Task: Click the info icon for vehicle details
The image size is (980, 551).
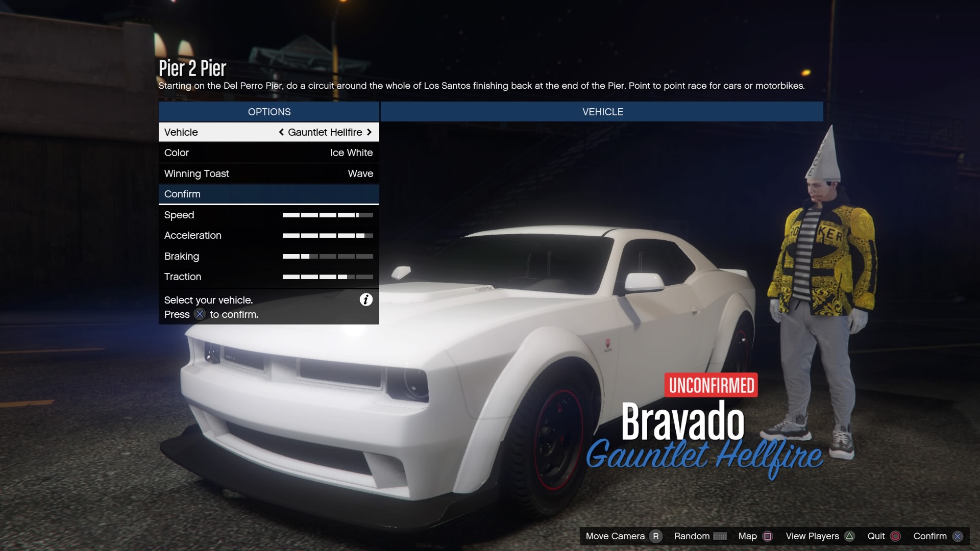Action: pos(367,298)
